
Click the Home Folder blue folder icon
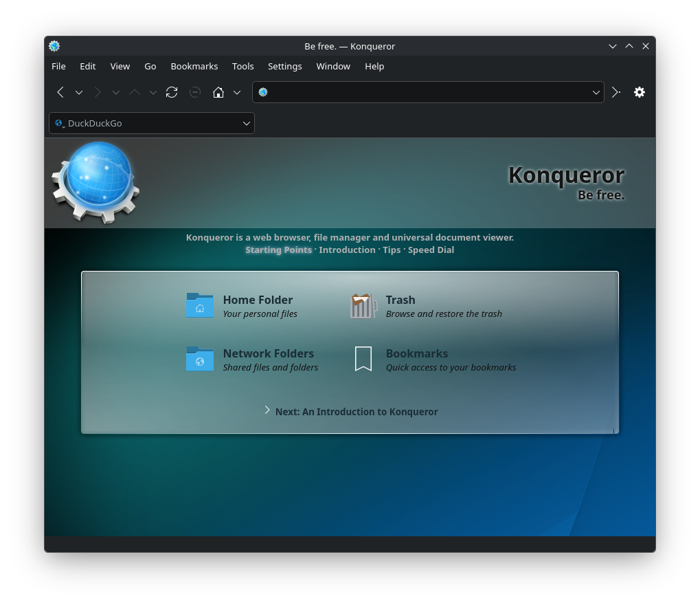coord(199,305)
